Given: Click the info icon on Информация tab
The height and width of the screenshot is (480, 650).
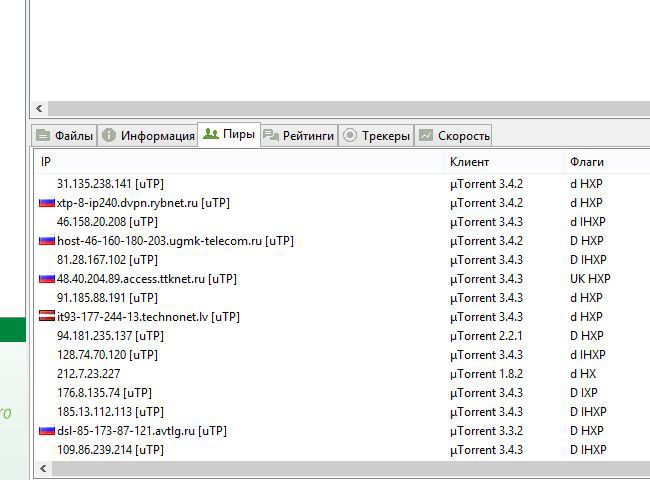Looking at the screenshot, I should pos(109,135).
